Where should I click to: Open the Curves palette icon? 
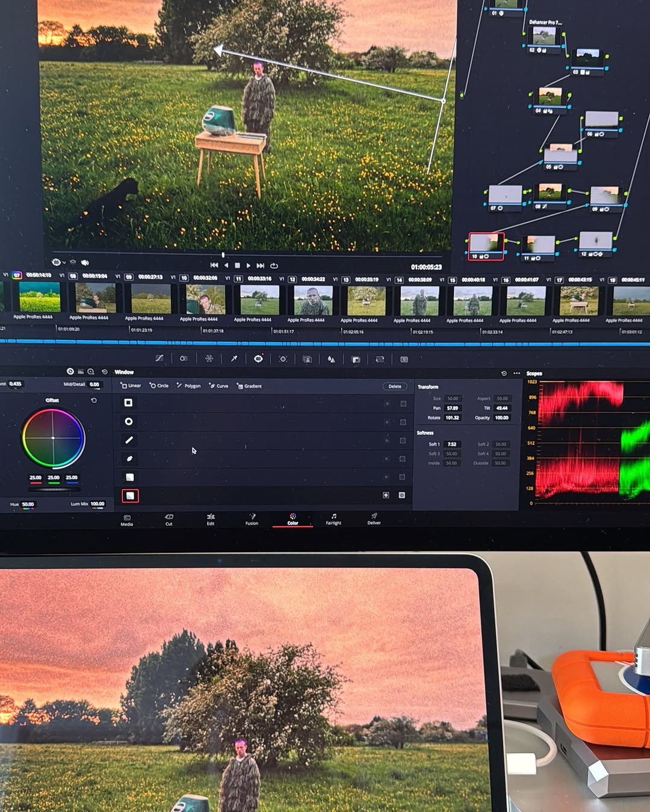(x=159, y=358)
